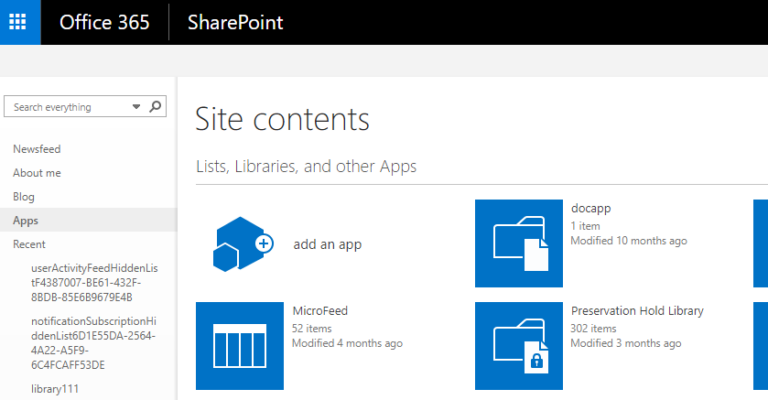Expand the search scope dropdown arrow
Viewport: 768px width, 400px height.
coord(136,107)
